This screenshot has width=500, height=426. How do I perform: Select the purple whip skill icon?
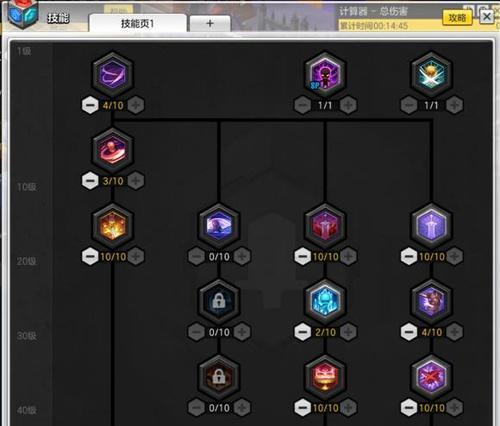(113, 74)
